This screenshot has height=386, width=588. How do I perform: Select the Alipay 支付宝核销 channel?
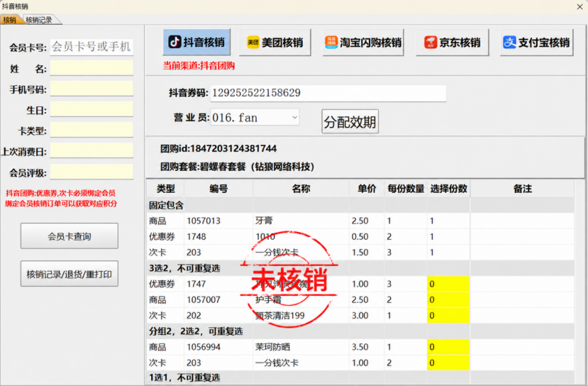537,43
